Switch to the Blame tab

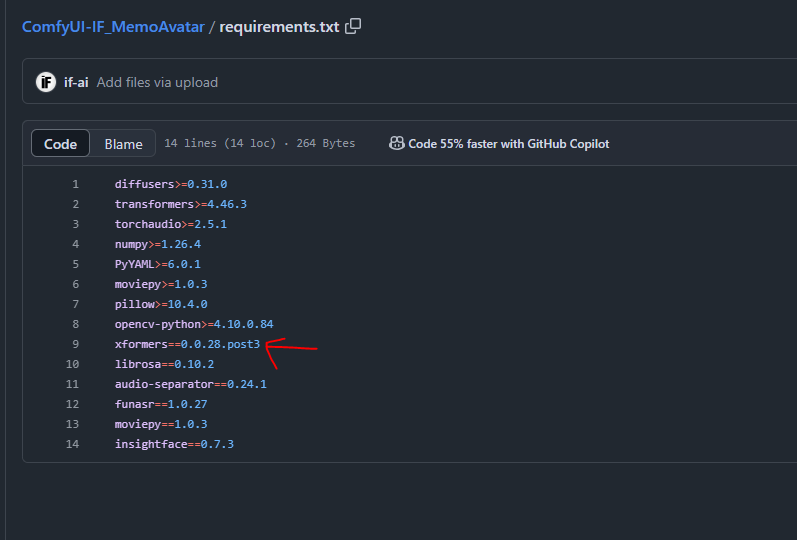(x=123, y=144)
